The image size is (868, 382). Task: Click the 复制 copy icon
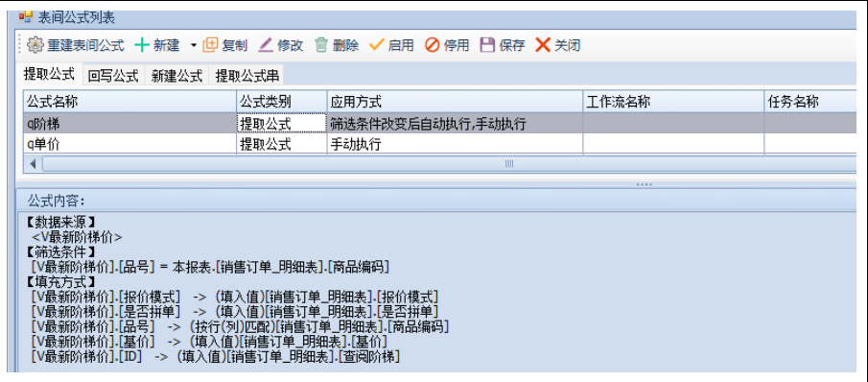[210, 45]
